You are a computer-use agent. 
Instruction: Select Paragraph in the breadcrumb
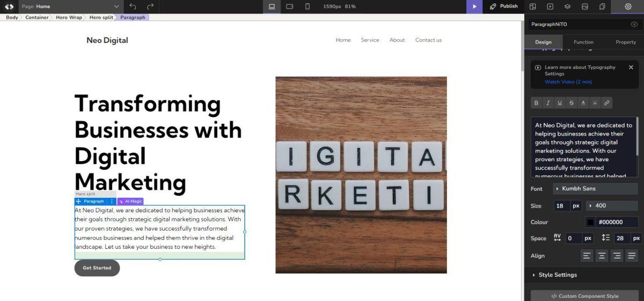[x=133, y=17]
